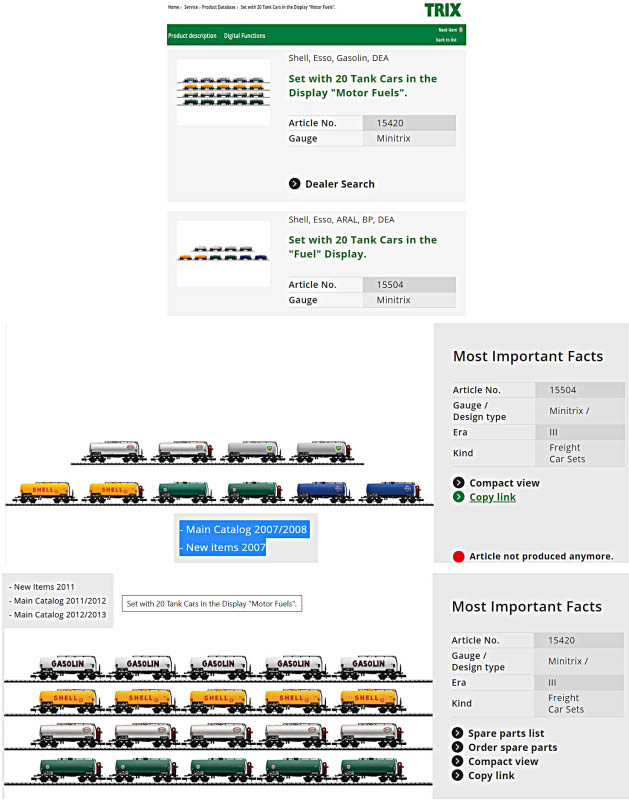
Task: Click the Order spare parts arrow icon
Action: [x=458, y=747]
